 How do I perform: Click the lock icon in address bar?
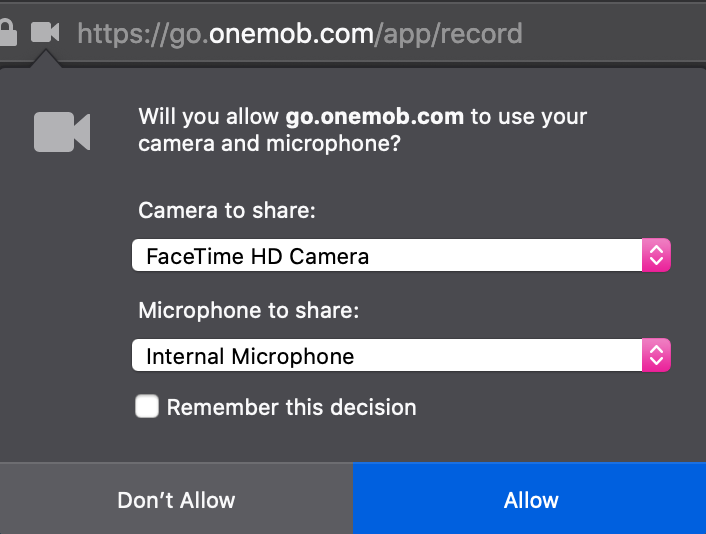pos(8,32)
